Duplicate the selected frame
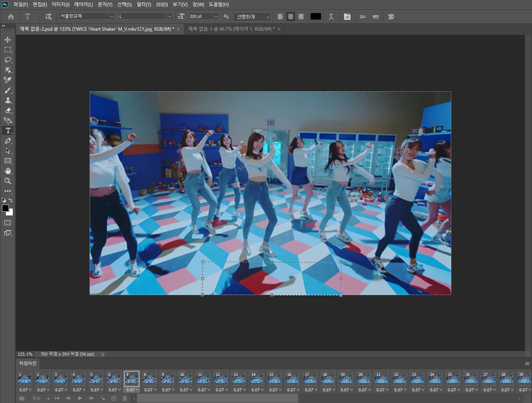Viewport: 532px width, 403px height. coord(114,398)
